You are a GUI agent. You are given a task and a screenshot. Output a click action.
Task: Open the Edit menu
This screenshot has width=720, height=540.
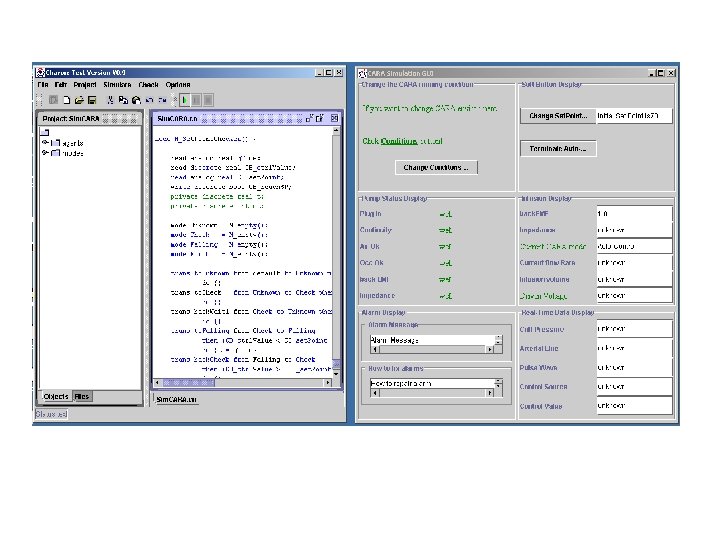point(61,85)
